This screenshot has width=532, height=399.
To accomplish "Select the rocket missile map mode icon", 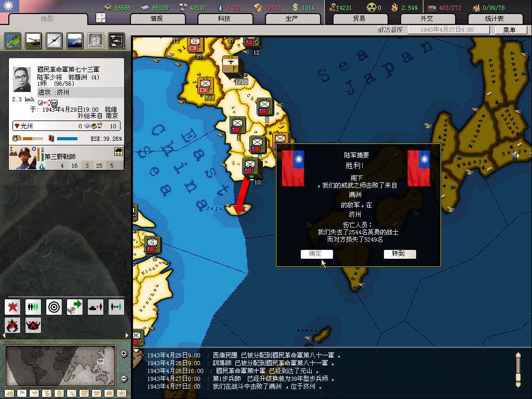I will tap(72, 394).
